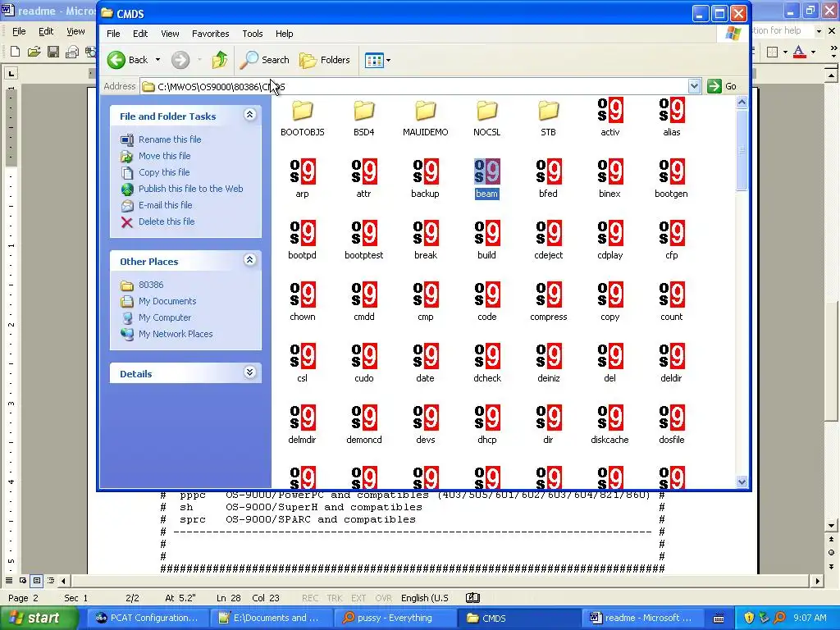840x630 pixels.
Task: Select the activ file icon
Action: coord(609,110)
